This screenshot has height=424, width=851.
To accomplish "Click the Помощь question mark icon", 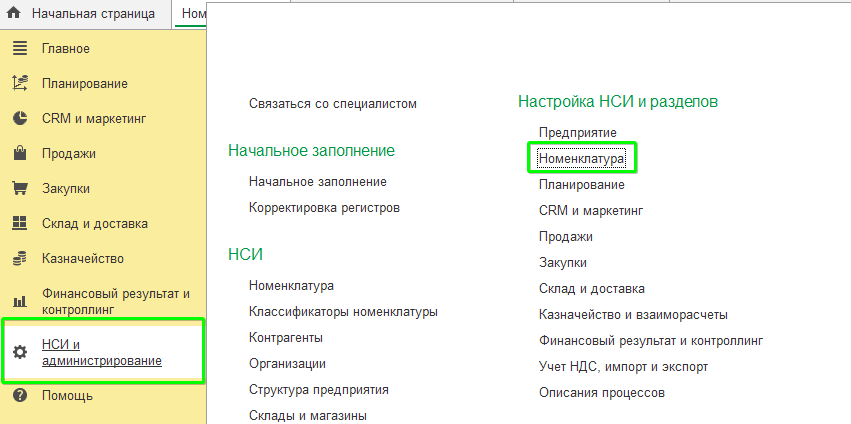I will pos(20,396).
